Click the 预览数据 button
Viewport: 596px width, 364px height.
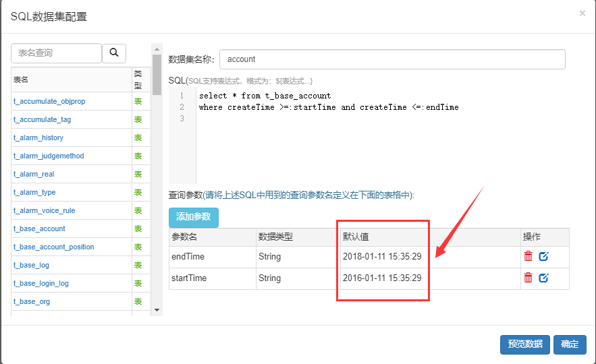[524, 344]
